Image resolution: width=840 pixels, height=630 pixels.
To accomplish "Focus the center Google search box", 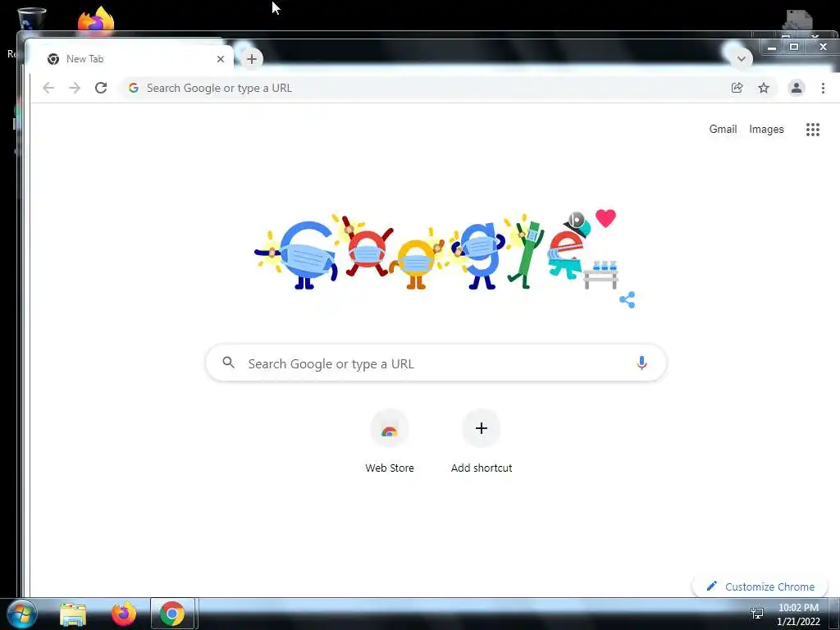I will tap(436, 363).
